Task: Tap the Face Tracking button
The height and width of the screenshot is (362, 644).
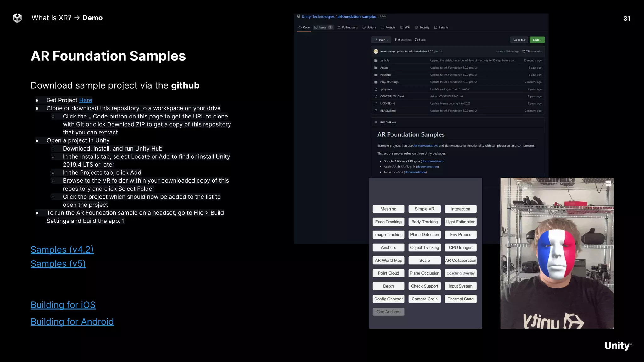Action: coord(388,222)
